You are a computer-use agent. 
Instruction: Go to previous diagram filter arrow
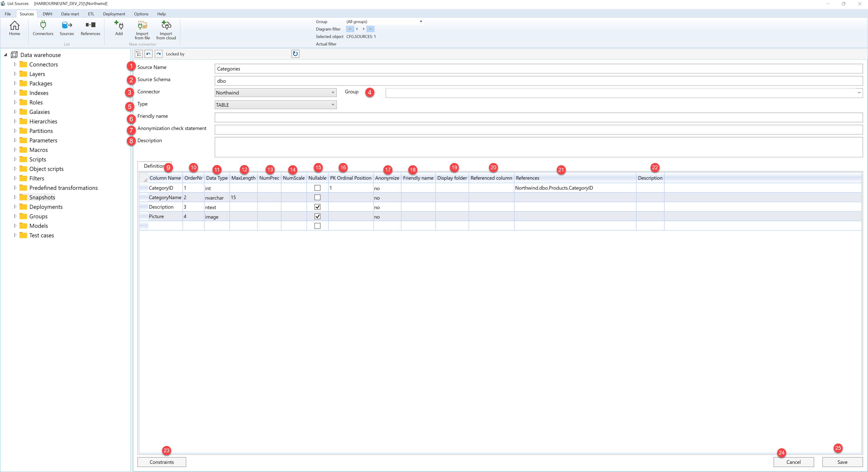(x=357, y=29)
